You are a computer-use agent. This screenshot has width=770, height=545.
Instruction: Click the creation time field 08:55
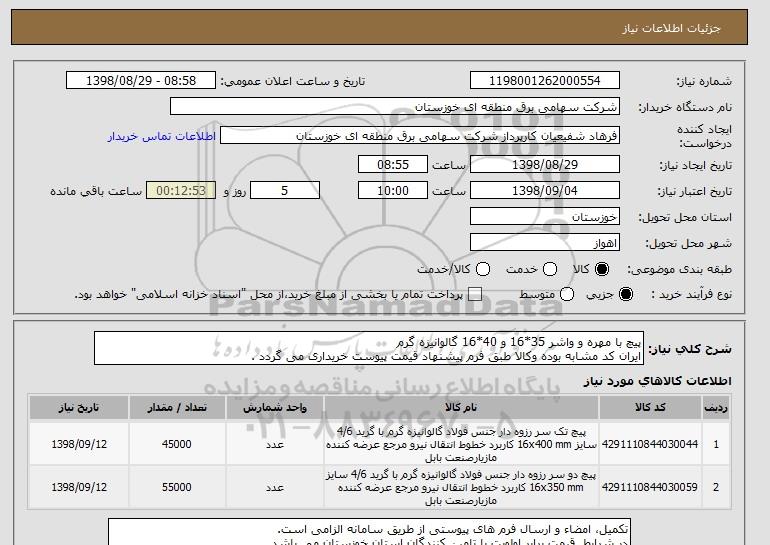(393, 164)
